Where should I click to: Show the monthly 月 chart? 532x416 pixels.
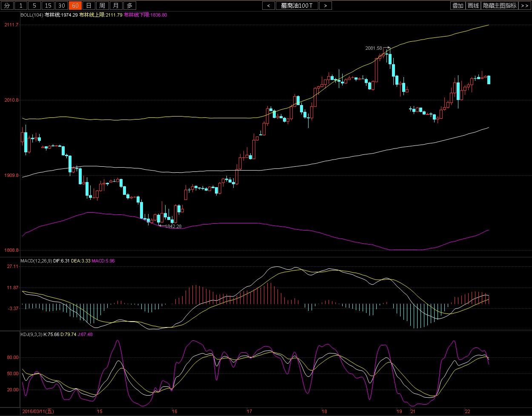coord(116,6)
